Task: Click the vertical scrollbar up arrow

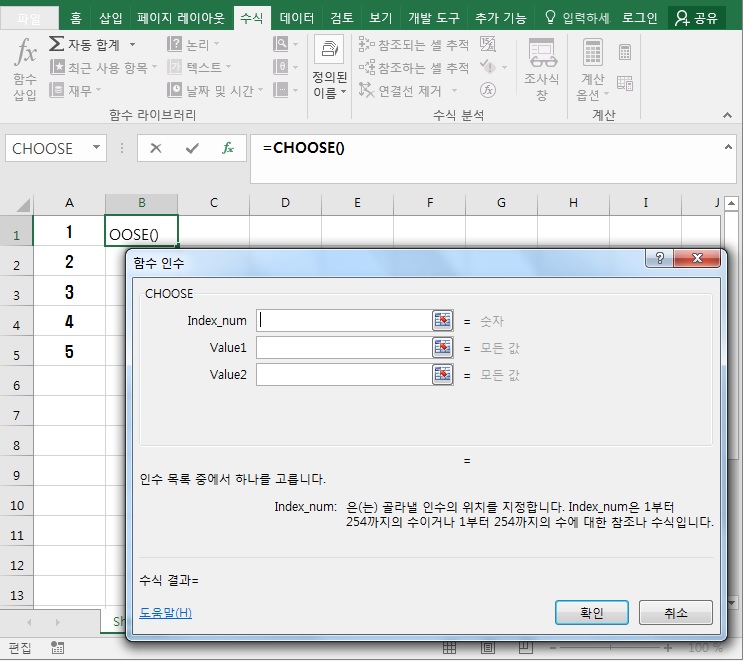Action: pyautogui.click(x=731, y=203)
